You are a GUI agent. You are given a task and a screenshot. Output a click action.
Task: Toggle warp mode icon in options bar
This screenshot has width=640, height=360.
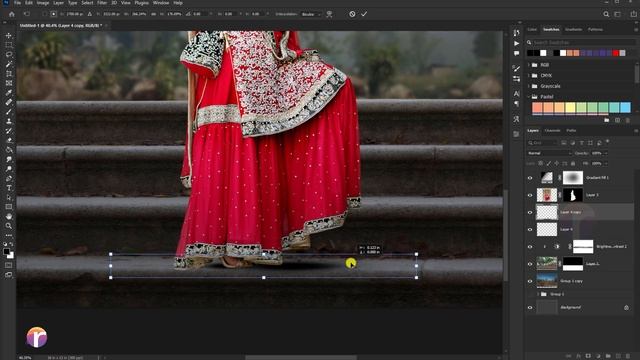[329, 14]
